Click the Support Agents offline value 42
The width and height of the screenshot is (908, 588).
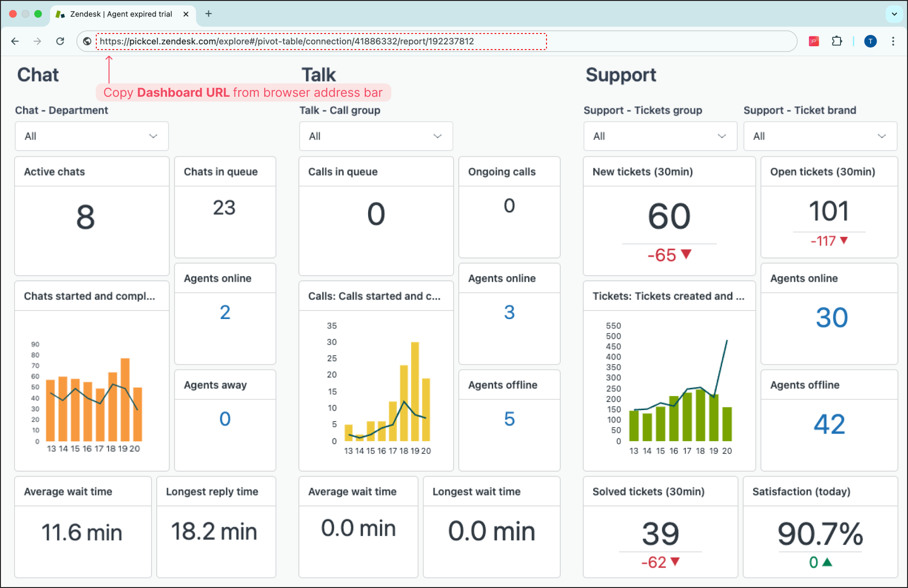[x=829, y=424]
